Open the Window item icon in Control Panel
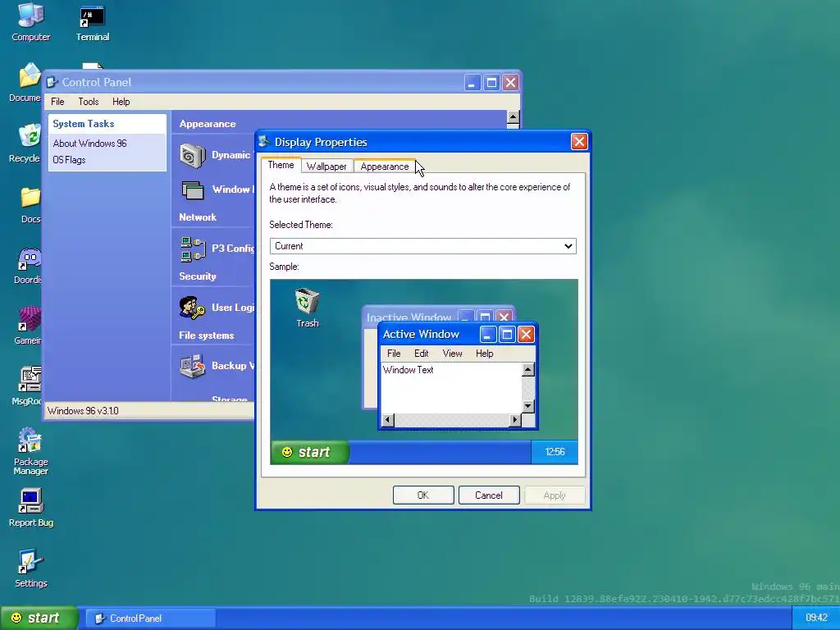The width and height of the screenshot is (840, 630). (x=192, y=189)
